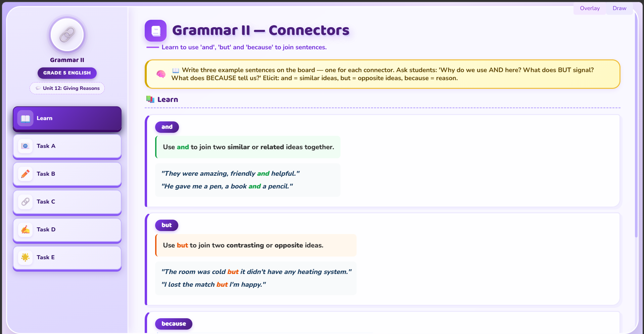Screen dimensions: 644x334
Task: Click the purple book icon beside the Grammar II title
Action: (x=155, y=31)
